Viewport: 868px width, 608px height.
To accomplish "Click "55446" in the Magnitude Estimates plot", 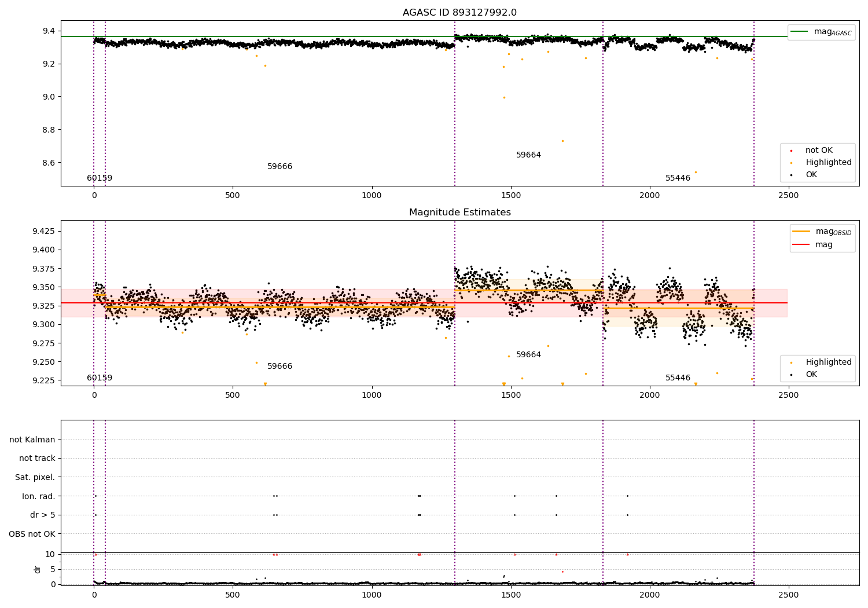I will point(678,378).
